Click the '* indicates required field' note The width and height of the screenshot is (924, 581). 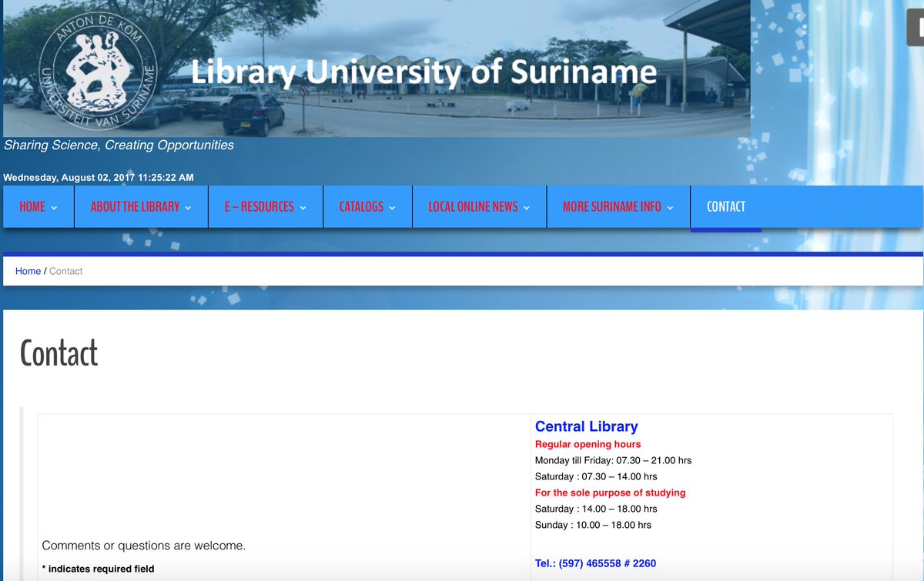(x=98, y=569)
